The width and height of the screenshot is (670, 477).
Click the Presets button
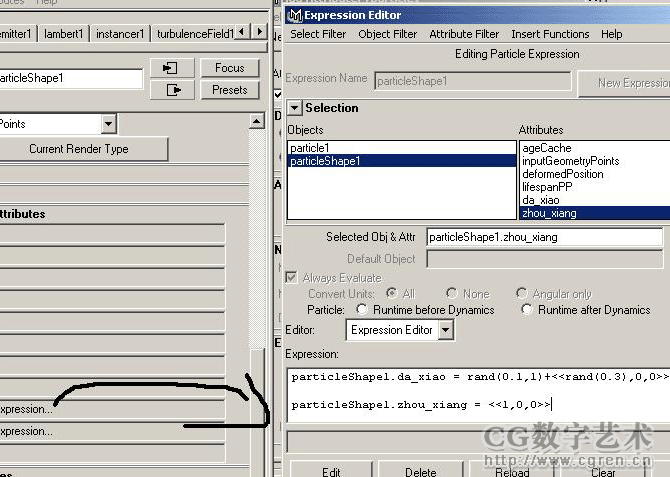[229, 90]
